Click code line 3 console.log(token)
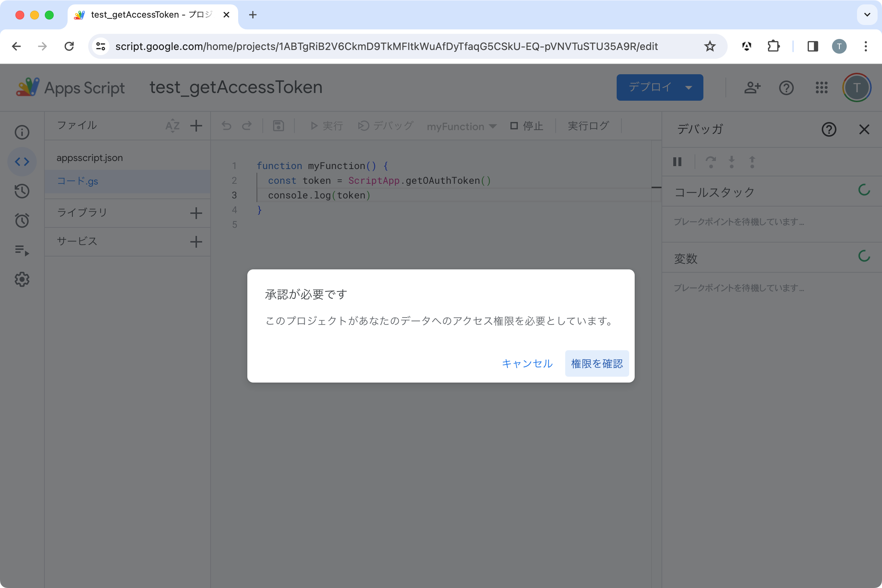Viewport: 882px width, 588px height. pyautogui.click(x=319, y=195)
